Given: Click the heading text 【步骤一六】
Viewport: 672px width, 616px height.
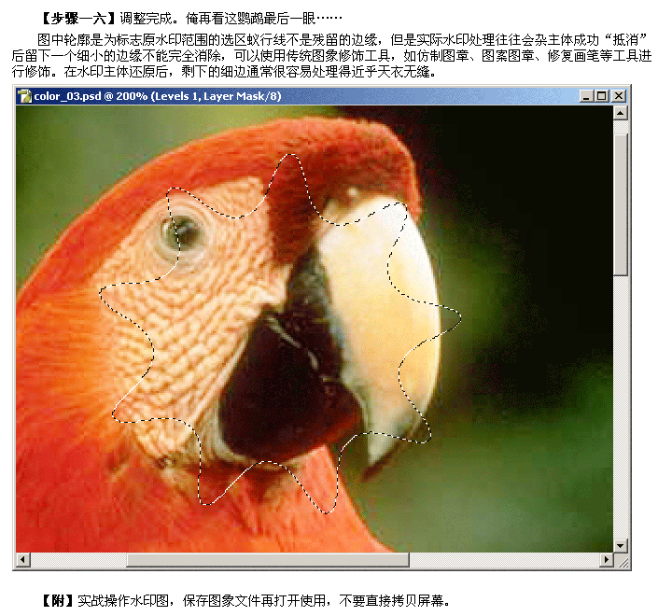Looking at the screenshot, I should [77, 18].
